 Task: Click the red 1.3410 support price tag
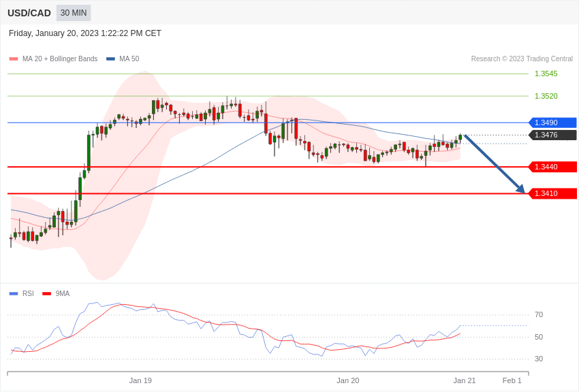553,193
